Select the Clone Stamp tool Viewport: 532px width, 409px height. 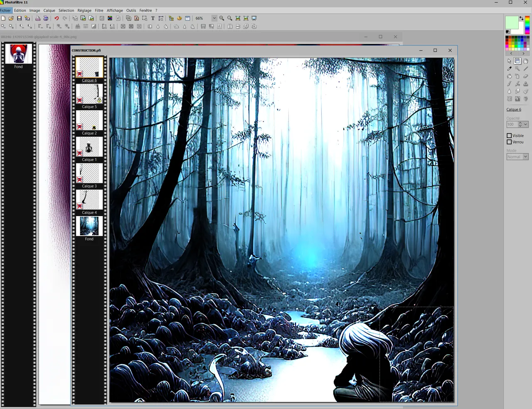[526, 84]
